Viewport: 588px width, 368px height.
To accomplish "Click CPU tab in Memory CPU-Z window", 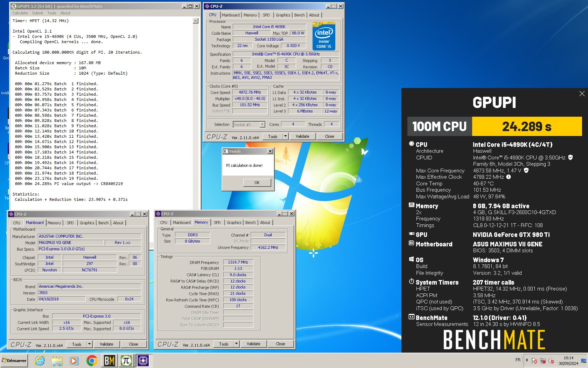I will [163, 223].
